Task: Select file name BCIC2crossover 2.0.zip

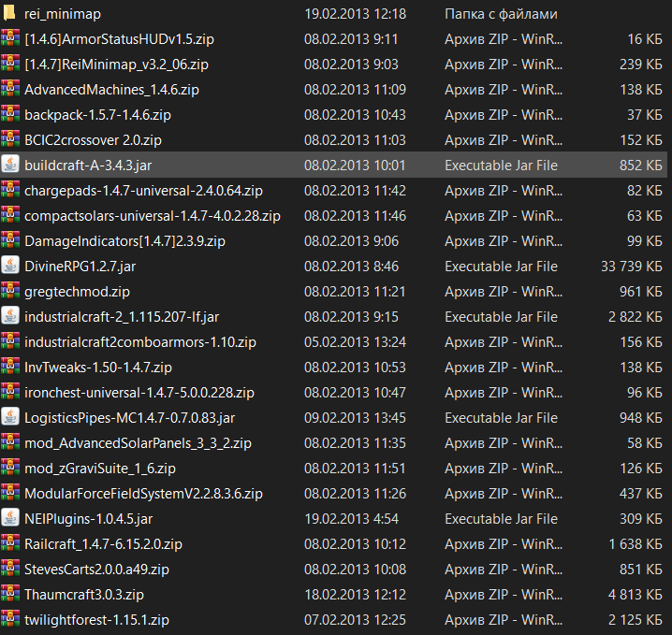Action: click(x=93, y=140)
